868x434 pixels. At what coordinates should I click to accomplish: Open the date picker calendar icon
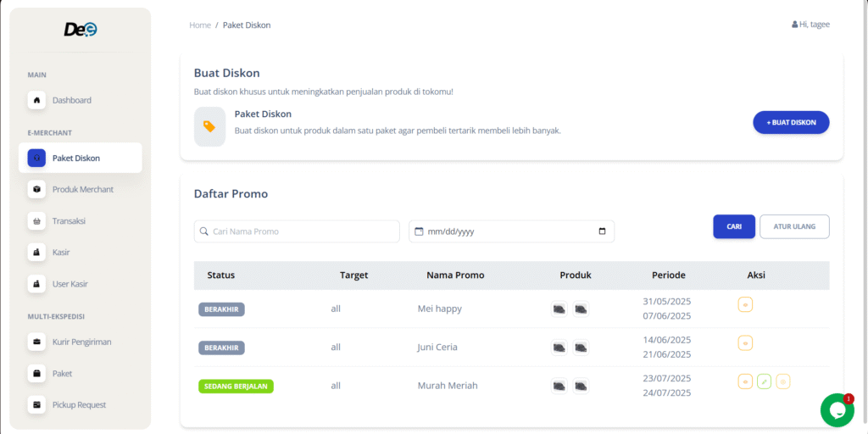[602, 231]
